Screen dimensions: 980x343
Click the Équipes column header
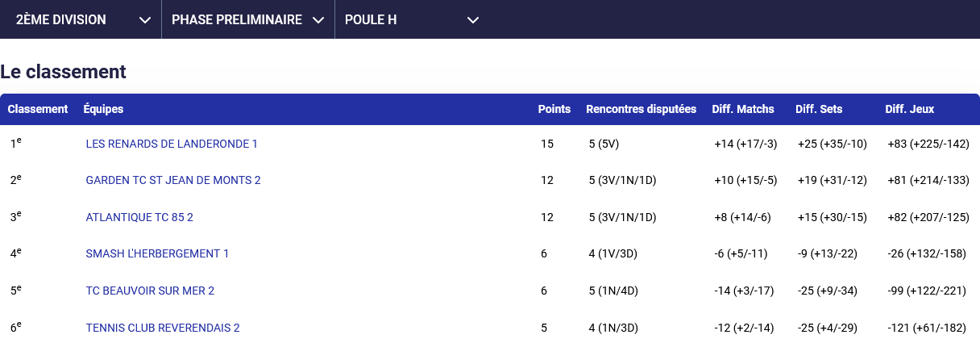coord(103,109)
